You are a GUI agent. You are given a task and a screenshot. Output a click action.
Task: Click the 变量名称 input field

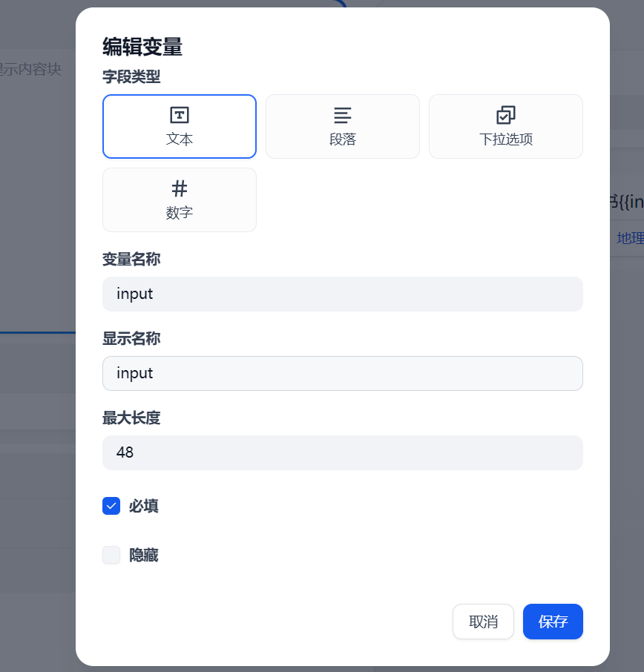343,294
